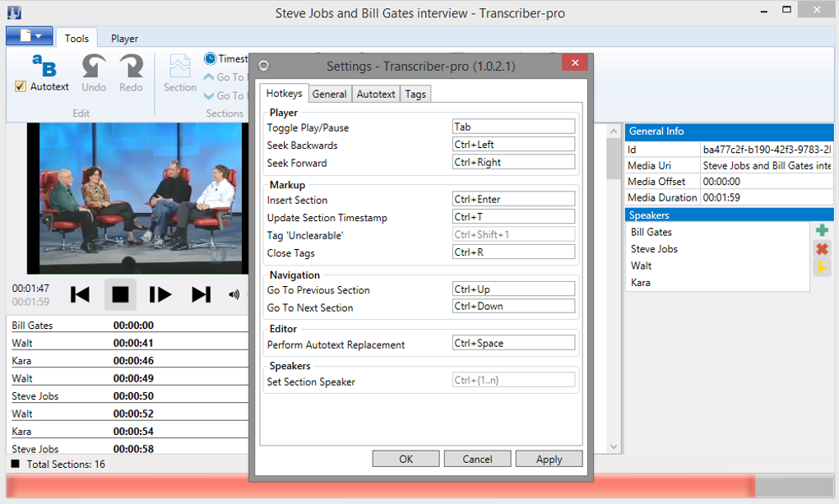839x504 pixels.
Task: Click Go To Previous Section hotkey field
Action: tap(513, 289)
